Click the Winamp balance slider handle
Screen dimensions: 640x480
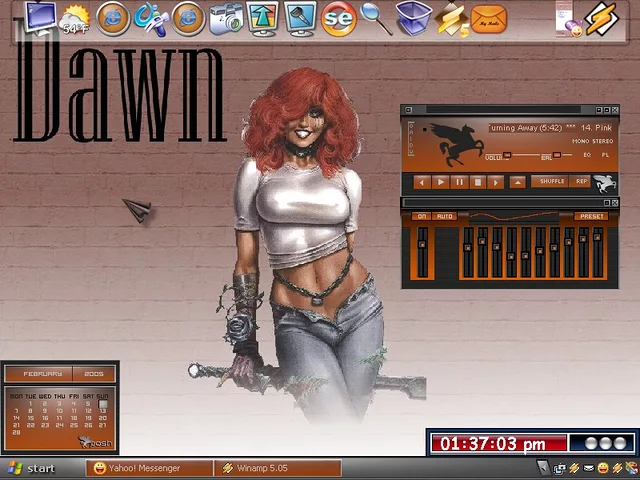click(x=557, y=155)
